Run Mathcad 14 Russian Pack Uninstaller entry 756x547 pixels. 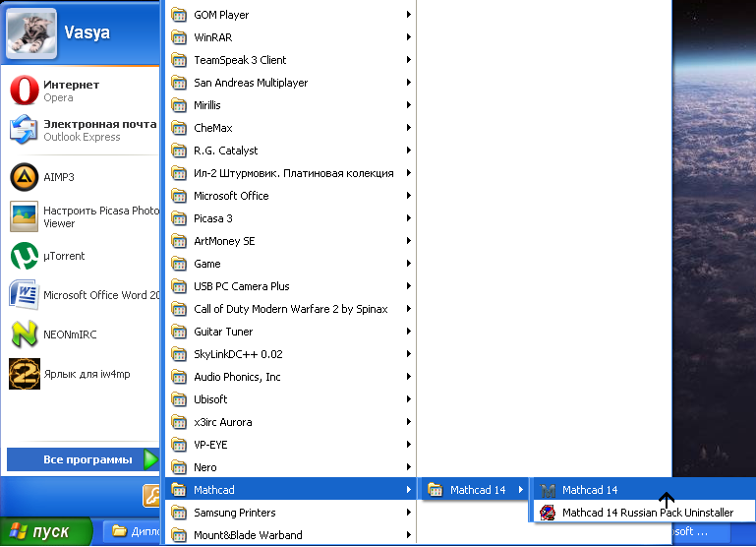644,513
